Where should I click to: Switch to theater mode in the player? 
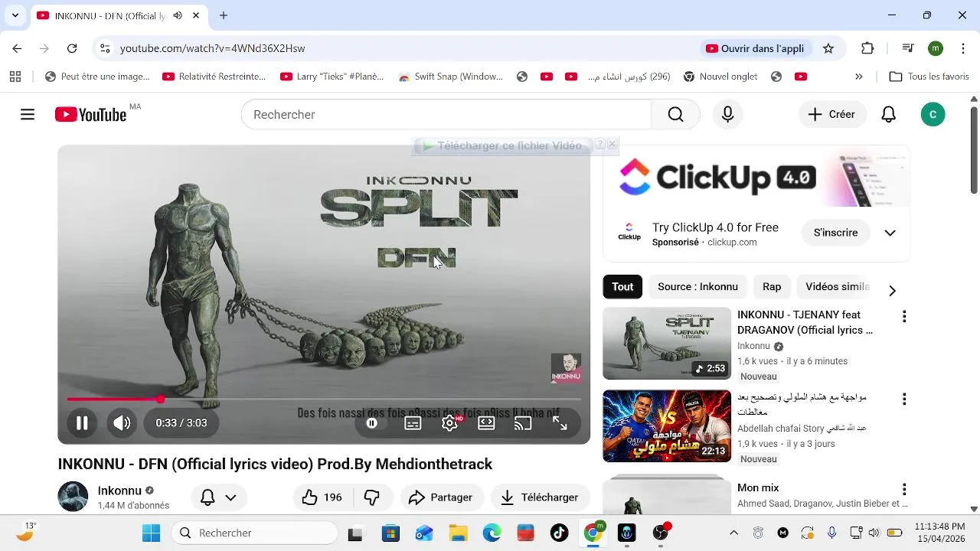[486, 423]
